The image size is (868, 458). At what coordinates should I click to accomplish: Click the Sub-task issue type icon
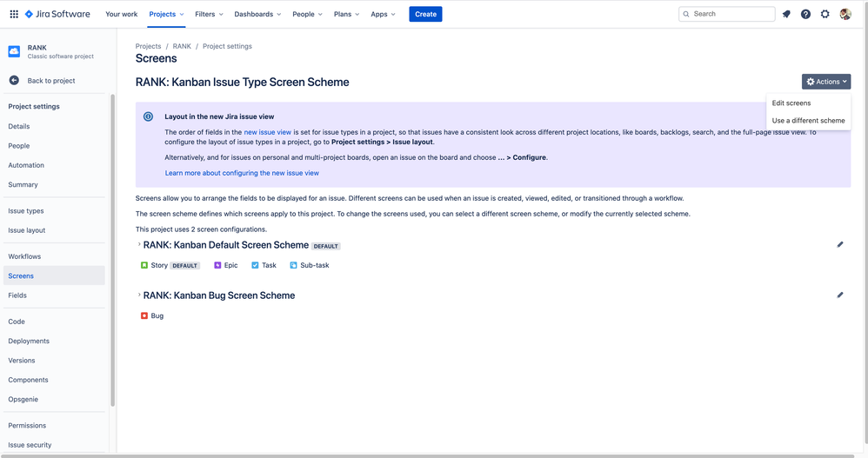[293, 266]
